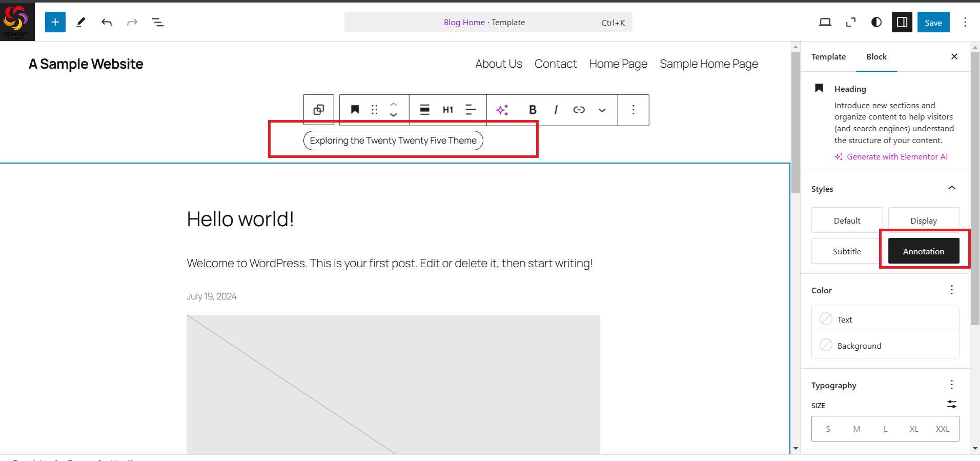This screenshot has height=461, width=980.
Task: Move the heading block down
Action: click(x=394, y=115)
